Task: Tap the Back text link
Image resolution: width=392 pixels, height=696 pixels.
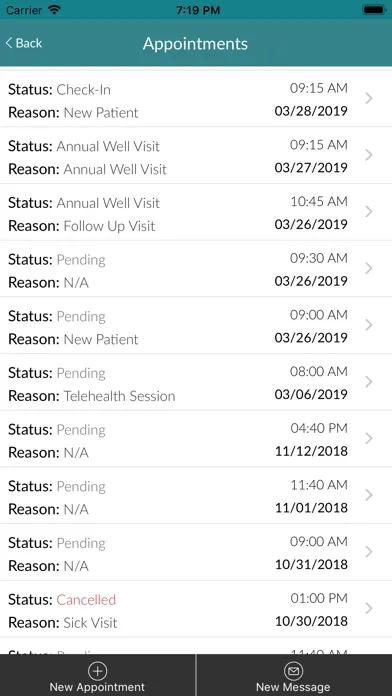Action: [29, 43]
